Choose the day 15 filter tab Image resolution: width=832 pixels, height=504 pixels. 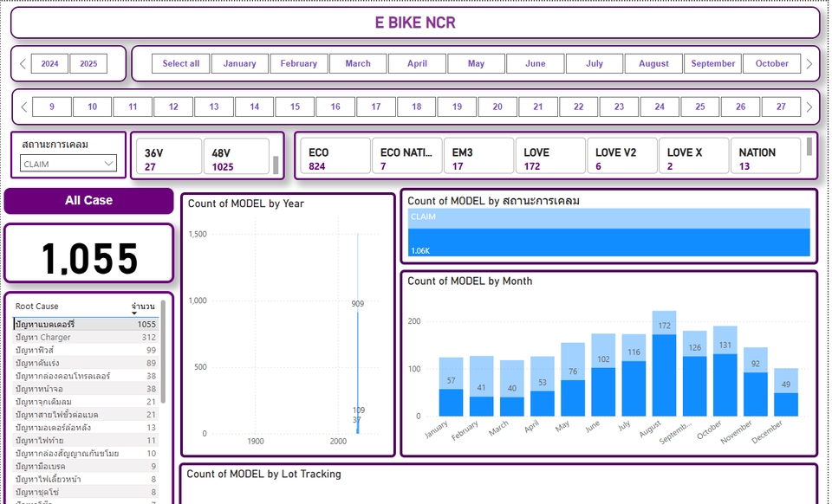click(295, 107)
